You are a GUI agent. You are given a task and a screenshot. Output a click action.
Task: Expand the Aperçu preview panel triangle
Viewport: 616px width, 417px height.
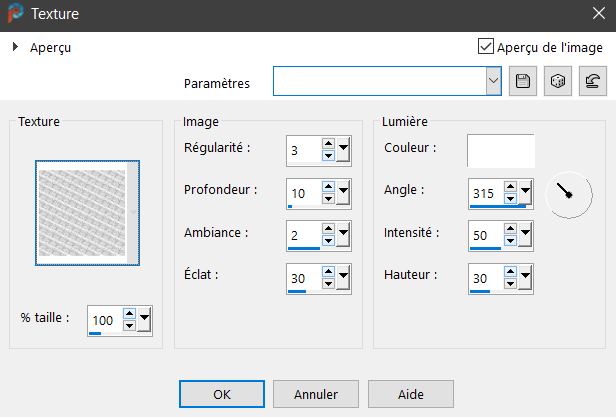click(x=16, y=47)
